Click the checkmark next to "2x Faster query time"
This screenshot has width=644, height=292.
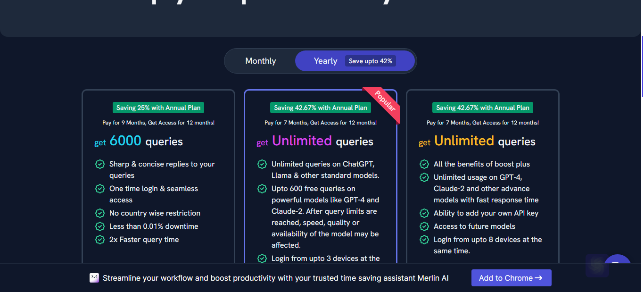[100, 240]
